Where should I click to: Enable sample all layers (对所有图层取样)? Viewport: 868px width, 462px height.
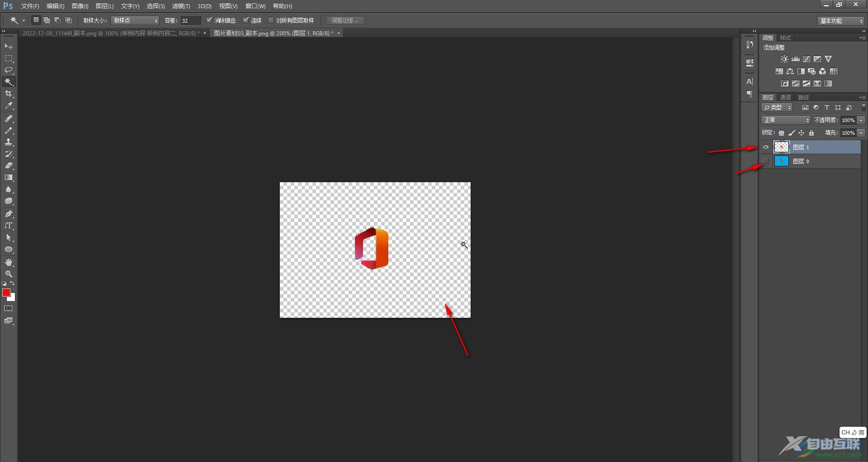tap(271, 20)
